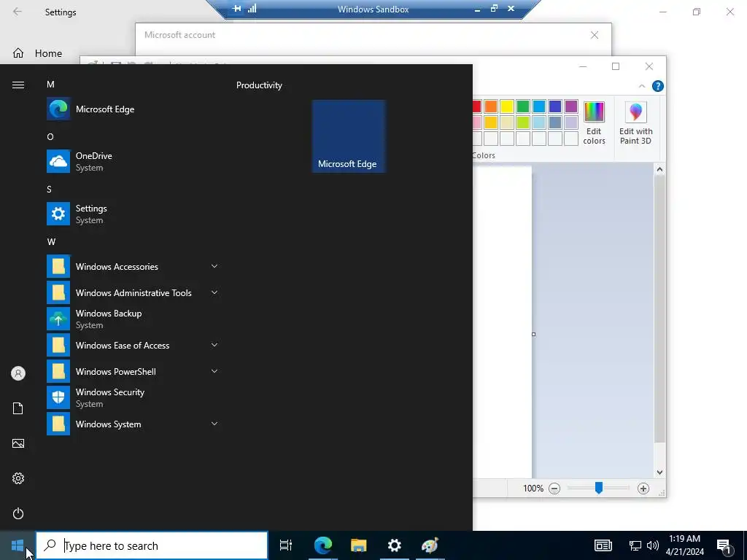This screenshot has width=747, height=560.
Task: Click the taskbar clock showing 1:19 AM
Action: pos(684,545)
